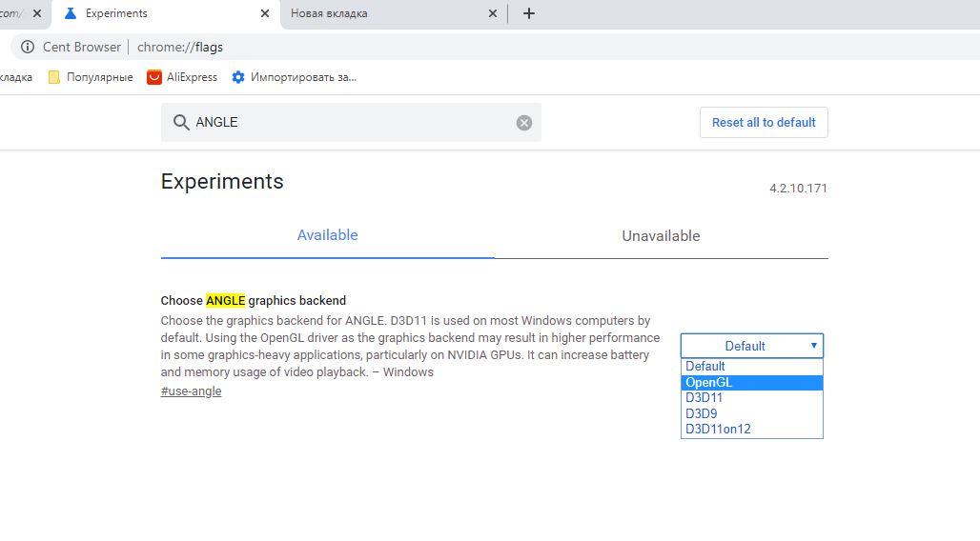Close the Новая вкладка browser tab

(492, 13)
